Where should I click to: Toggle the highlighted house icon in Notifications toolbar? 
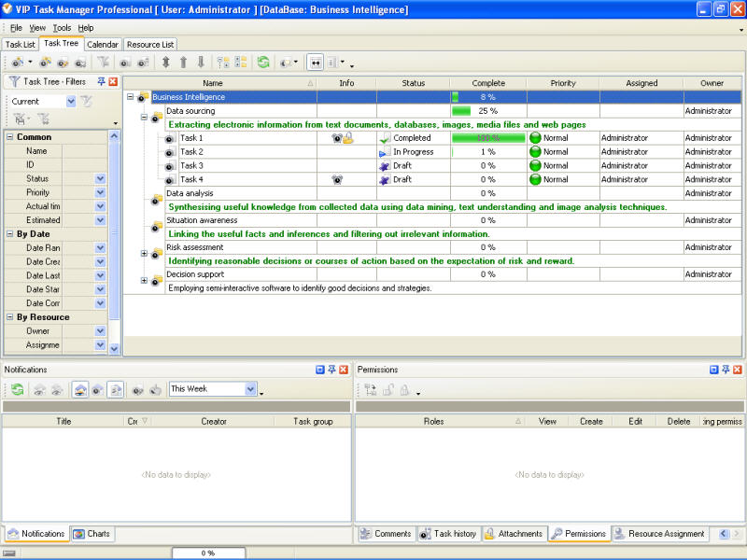[80, 389]
